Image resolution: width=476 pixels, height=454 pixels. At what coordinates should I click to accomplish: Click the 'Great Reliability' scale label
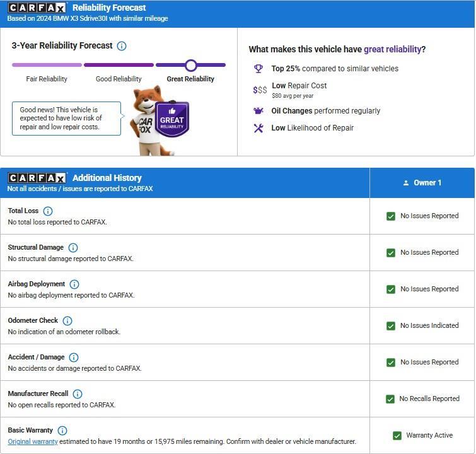click(190, 79)
